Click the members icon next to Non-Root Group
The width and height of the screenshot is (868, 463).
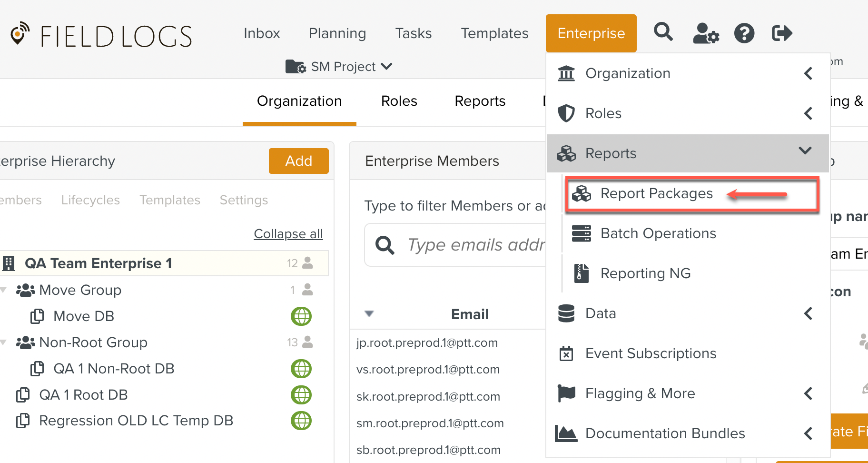click(307, 342)
